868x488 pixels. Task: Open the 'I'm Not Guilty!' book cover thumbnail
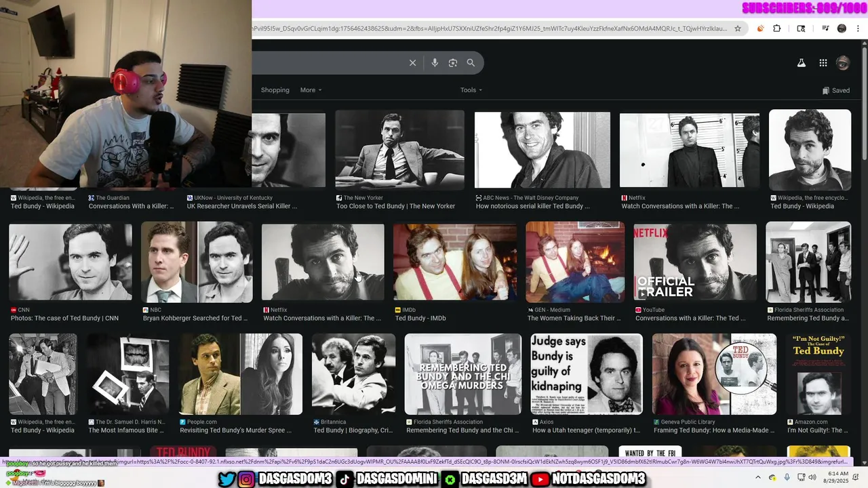coord(818,373)
